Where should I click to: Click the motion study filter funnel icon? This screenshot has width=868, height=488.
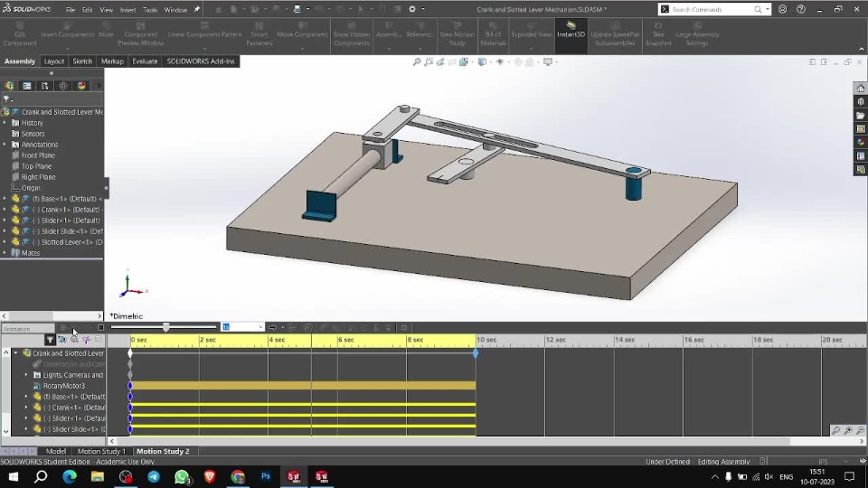tap(50, 340)
